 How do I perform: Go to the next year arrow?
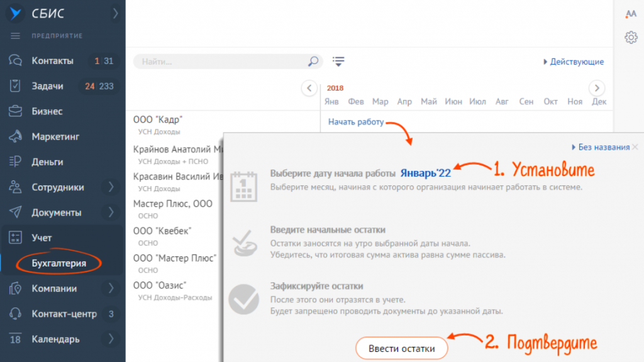[597, 88]
